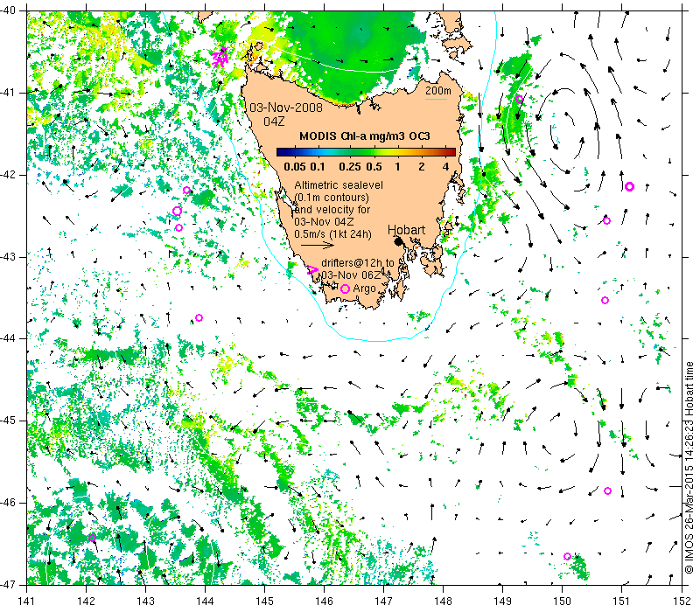Click the IMOS copyright timestamp text

pyautogui.click(x=689, y=468)
